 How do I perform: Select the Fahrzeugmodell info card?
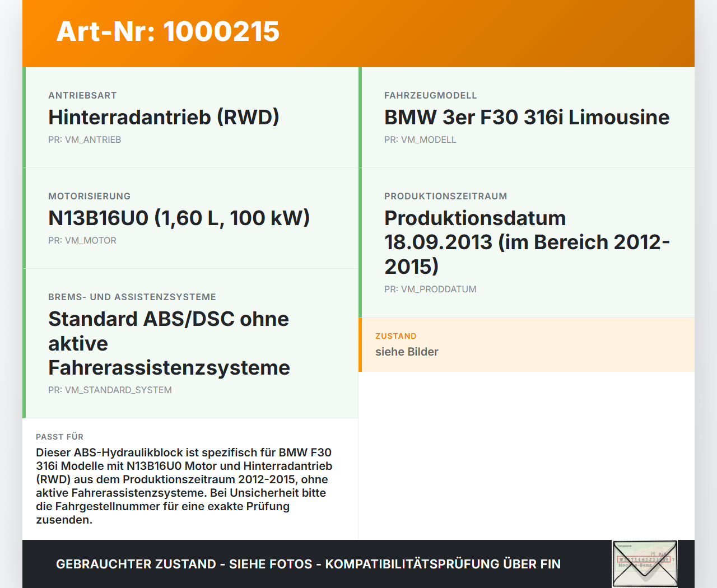click(527, 118)
